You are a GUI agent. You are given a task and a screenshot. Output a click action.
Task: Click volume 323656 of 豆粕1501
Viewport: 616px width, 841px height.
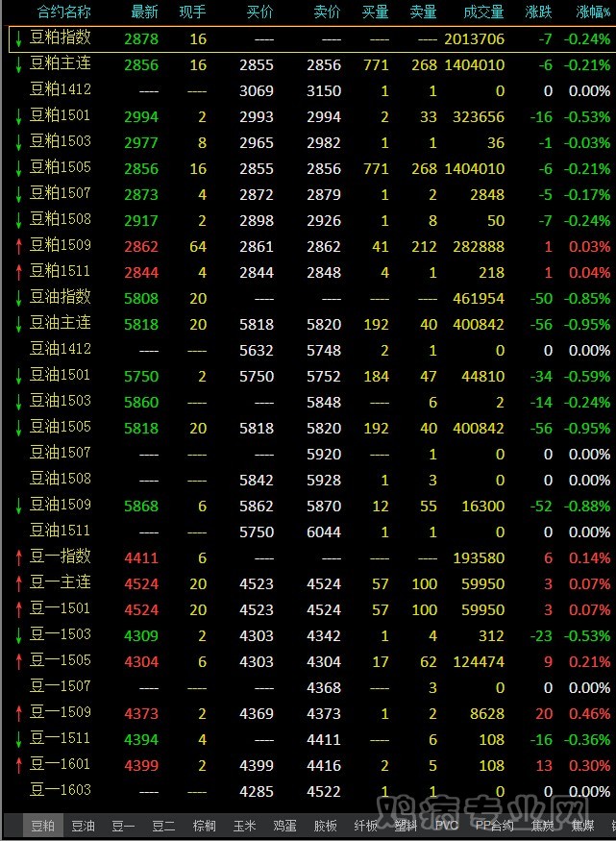pos(479,117)
